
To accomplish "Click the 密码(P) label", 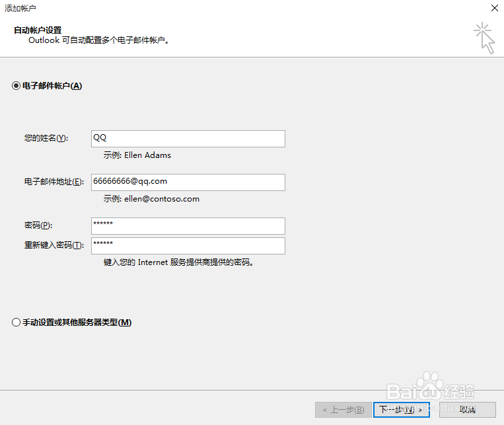I will coord(38,225).
